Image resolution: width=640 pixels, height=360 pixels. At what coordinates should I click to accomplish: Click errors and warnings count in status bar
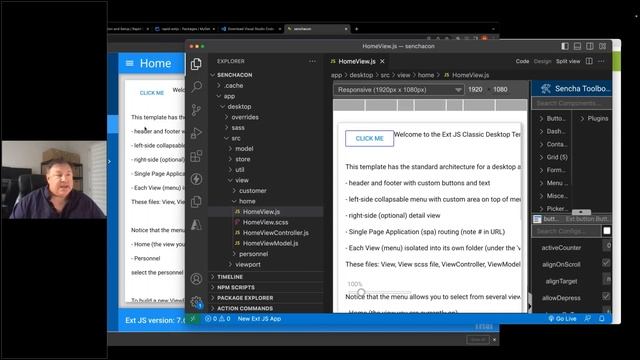click(x=218, y=318)
